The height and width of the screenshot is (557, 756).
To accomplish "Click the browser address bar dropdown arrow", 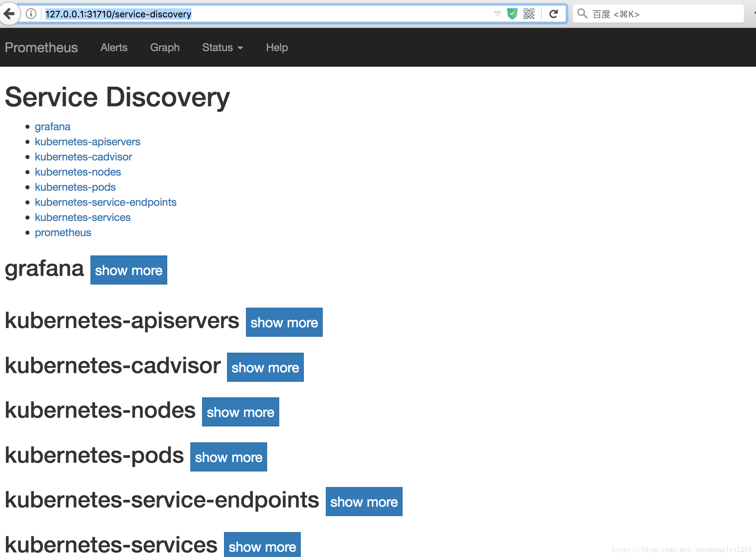I will (498, 14).
